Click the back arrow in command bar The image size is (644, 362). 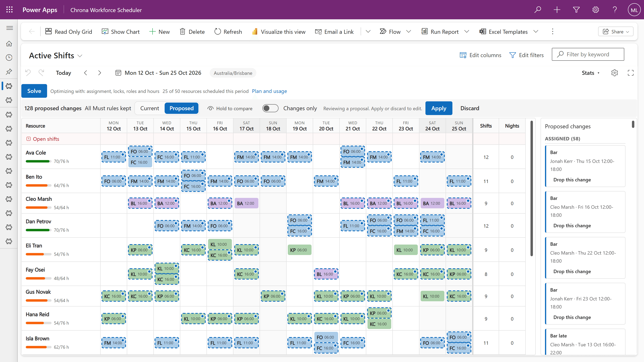[32, 32]
